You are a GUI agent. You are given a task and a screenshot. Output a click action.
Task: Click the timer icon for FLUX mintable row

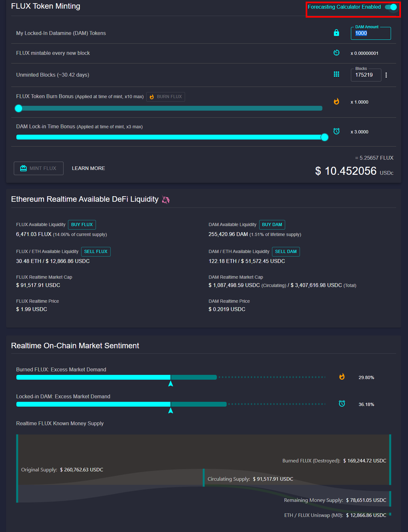[336, 53]
